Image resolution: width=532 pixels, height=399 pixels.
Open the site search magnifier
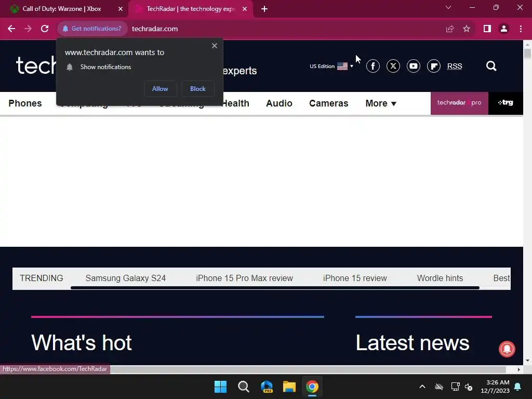coord(491,66)
